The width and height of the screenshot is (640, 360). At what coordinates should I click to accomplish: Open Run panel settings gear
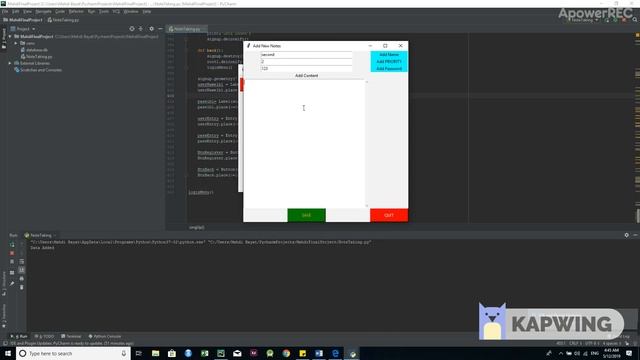coord(627,235)
